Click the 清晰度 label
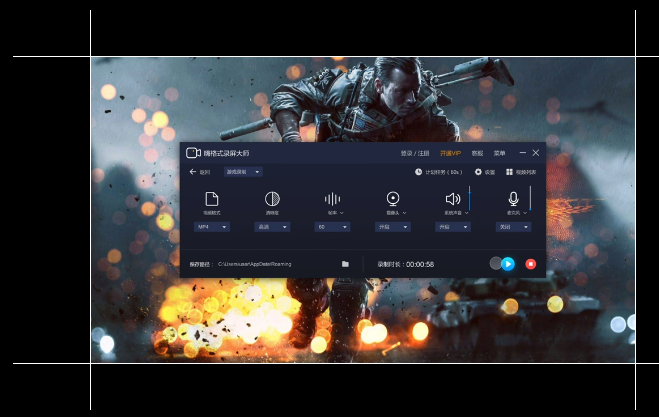 click(x=272, y=213)
